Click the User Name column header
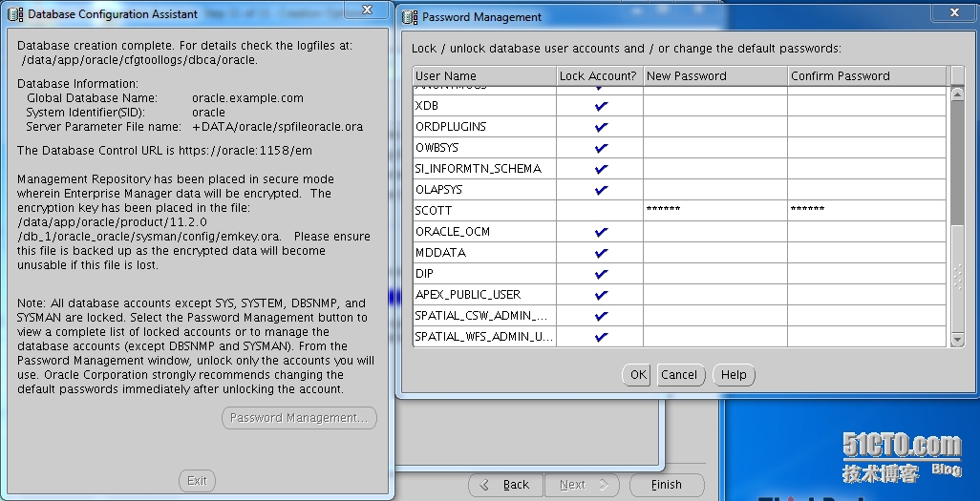The width and height of the screenshot is (980, 501). coord(484,75)
